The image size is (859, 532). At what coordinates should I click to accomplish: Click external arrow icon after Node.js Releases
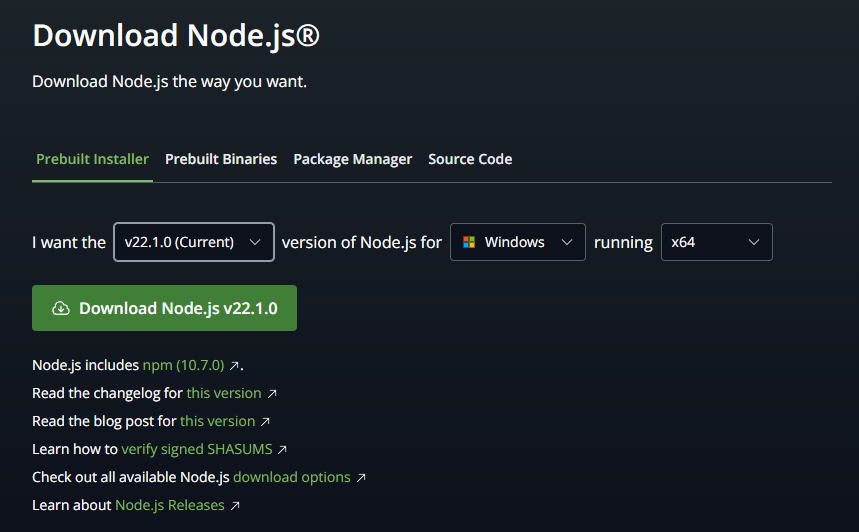tap(235, 505)
